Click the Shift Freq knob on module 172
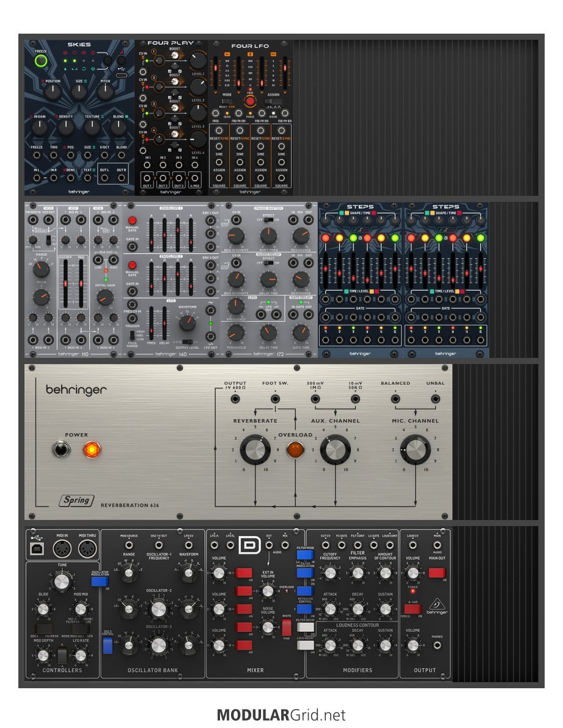The image size is (563, 728). click(268, 236)
